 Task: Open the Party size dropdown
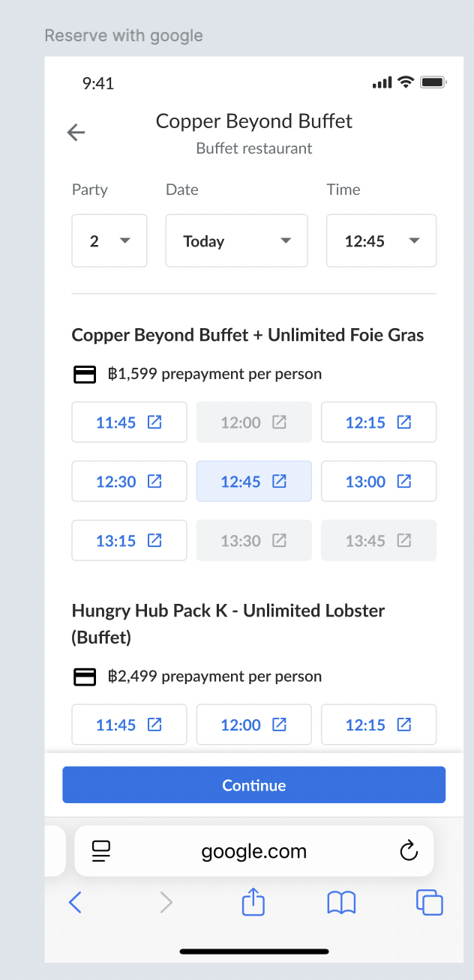[109, 241]
